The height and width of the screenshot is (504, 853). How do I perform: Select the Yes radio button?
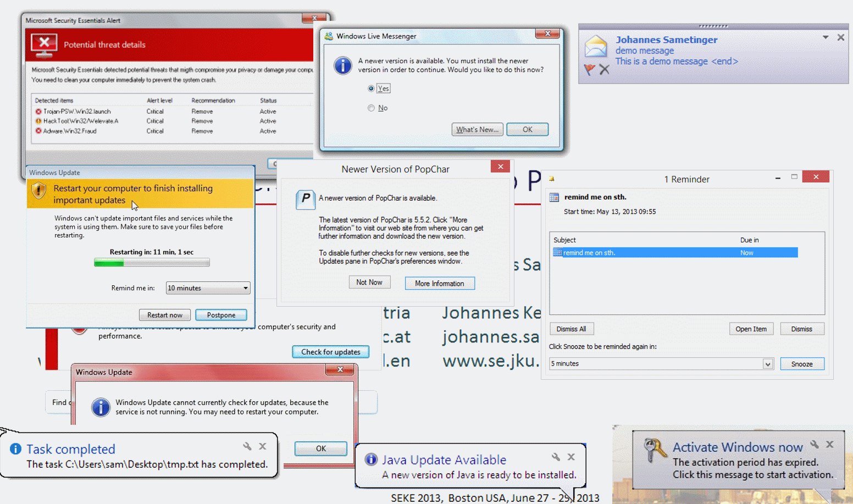(371, 88)
